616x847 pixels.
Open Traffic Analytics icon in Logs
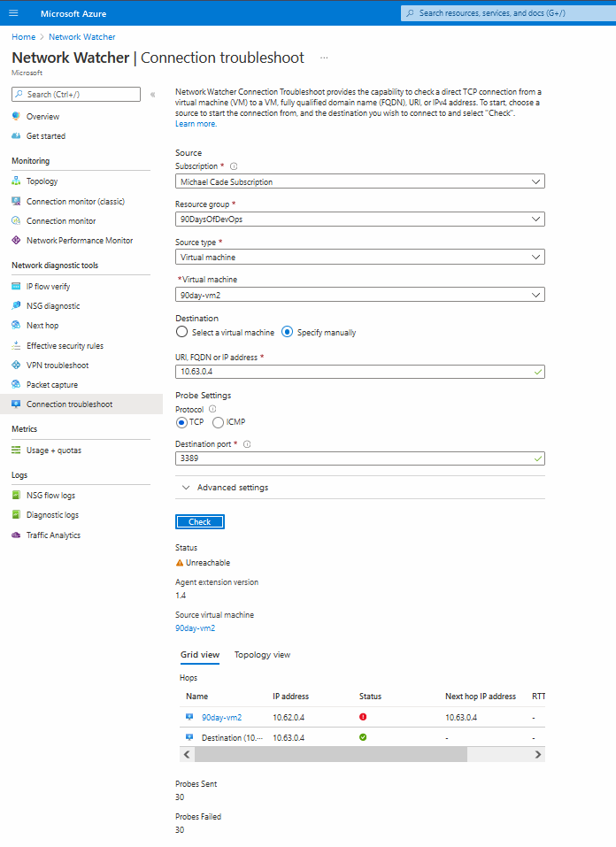16,535
